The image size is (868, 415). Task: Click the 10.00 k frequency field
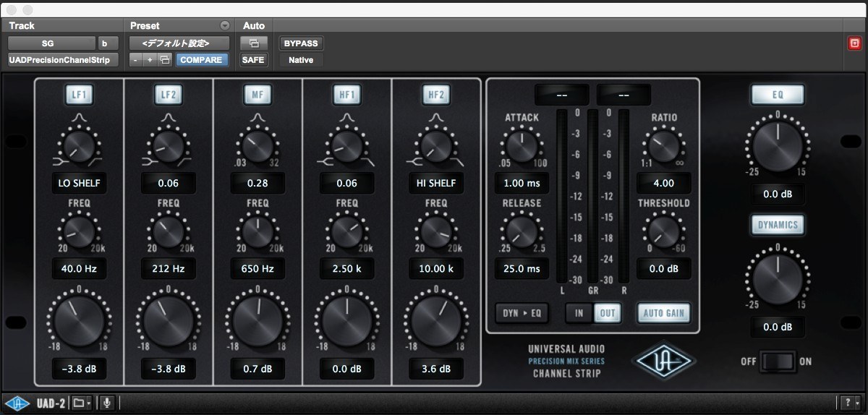(x=436, y=269)
